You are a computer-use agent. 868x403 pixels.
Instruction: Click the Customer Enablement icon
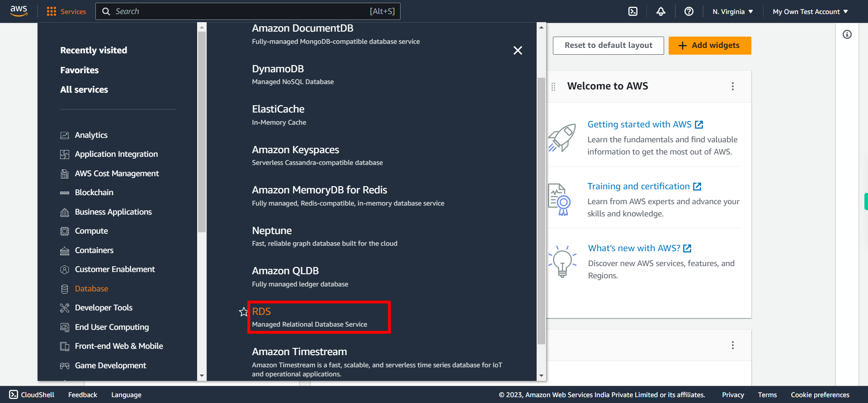coord(65,270)
